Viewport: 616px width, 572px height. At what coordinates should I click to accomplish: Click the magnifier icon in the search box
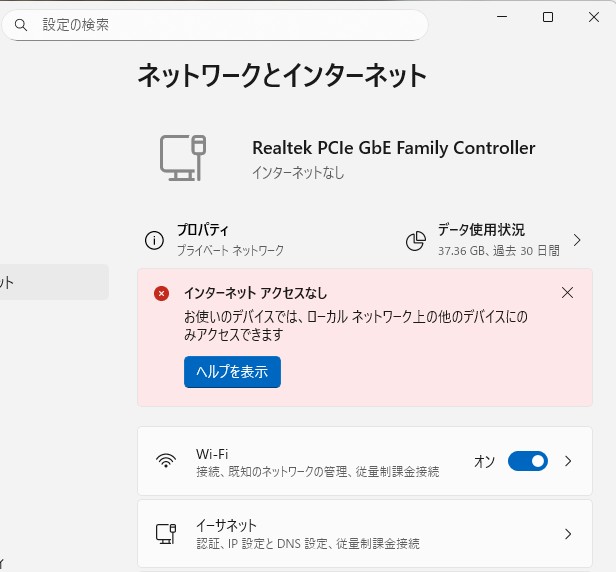coord(21,24)
